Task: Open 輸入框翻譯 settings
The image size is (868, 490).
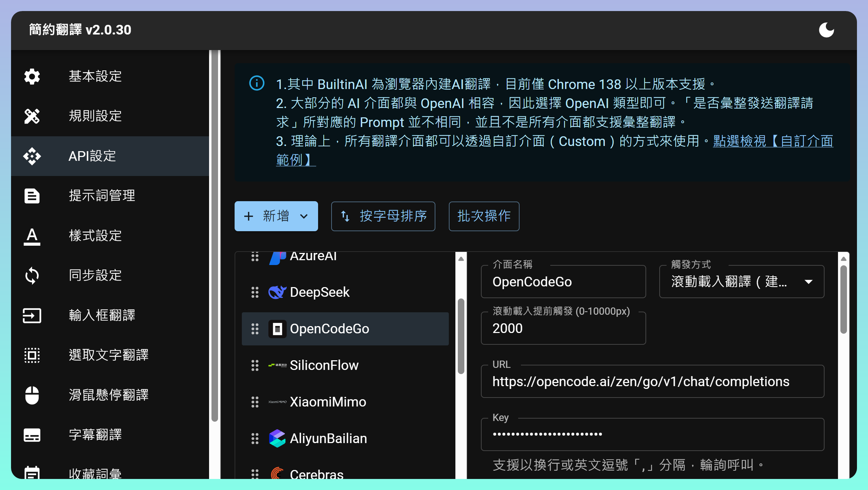Action: coord(110,315)
